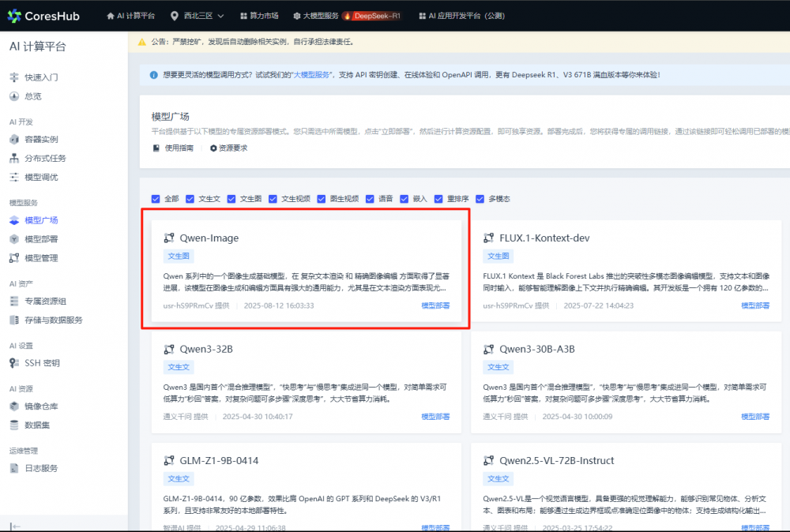Open 大模型服务 in the top navigation
The image size is (790, 532).
[316, 16]
